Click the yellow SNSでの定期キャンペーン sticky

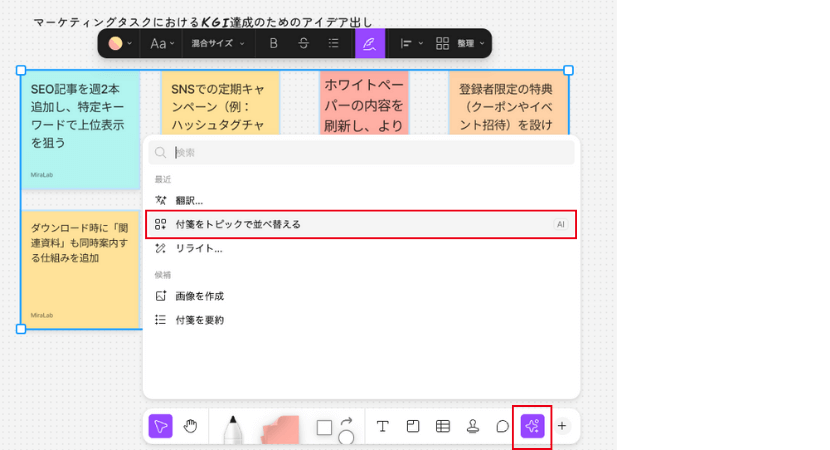220,103
